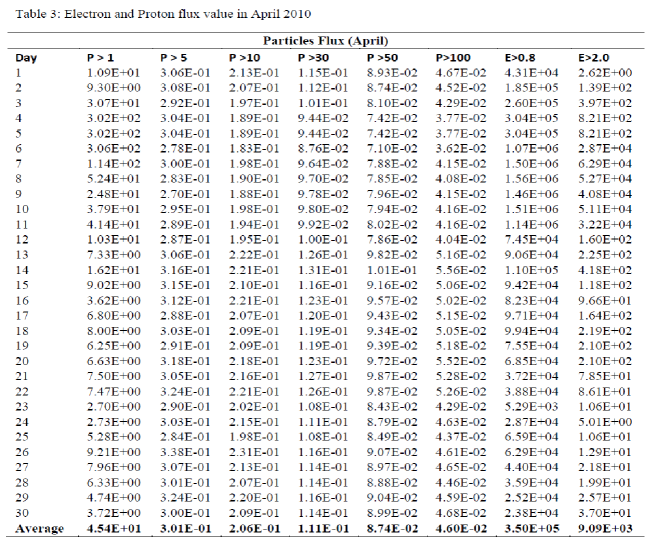This screenshot has width=654, height=545.
Task: Select Average P>100 value 4.60E-02
Action: [461, 529]
